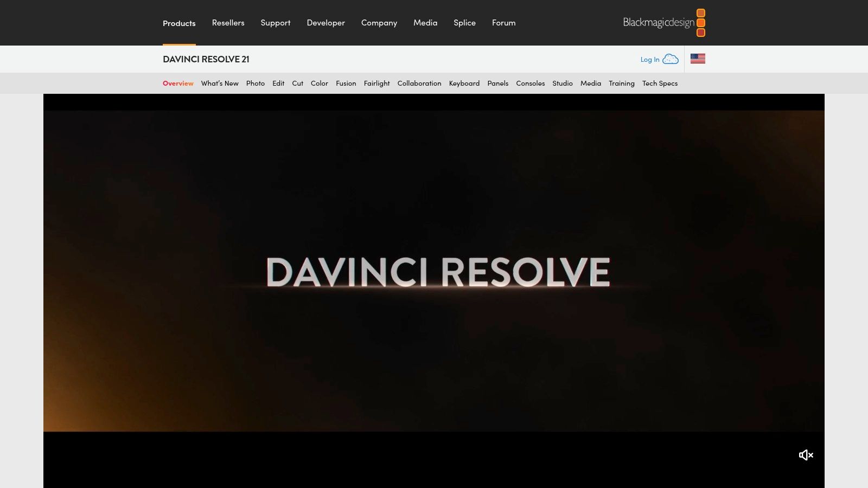This screenshot has height=488, width=868.
Task: Go to the Collaboration tab
Action: pyautogui.click(x=419, y=83)
